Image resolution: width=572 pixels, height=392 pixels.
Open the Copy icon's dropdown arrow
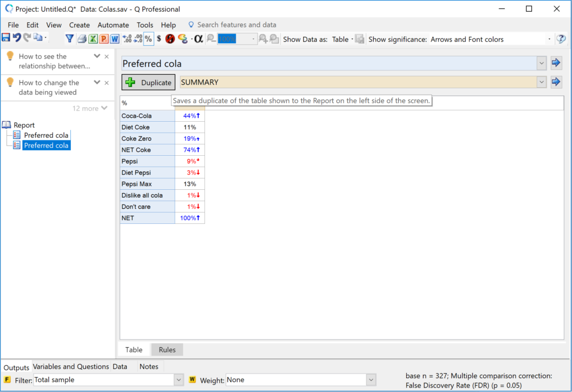coord(46,37)
